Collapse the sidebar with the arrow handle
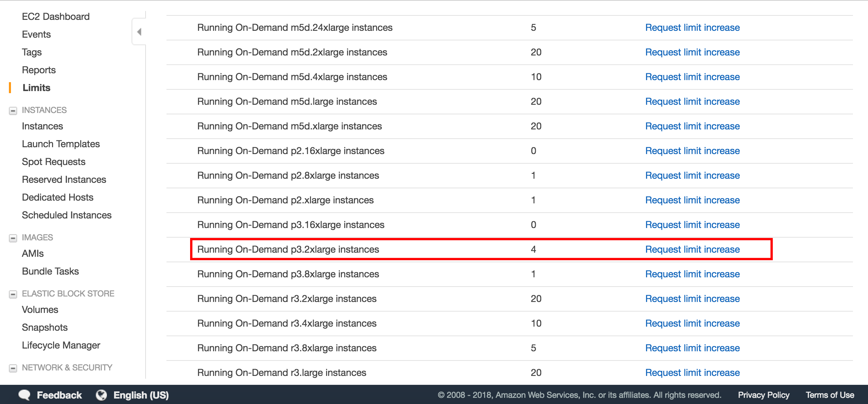 tap(139, 32)
